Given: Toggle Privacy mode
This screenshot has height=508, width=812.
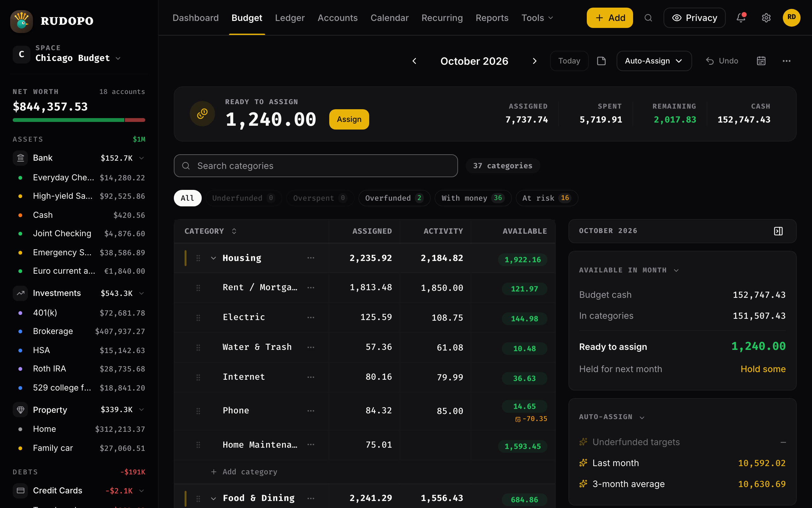Looking at the screenshot, I should point(694,18).
